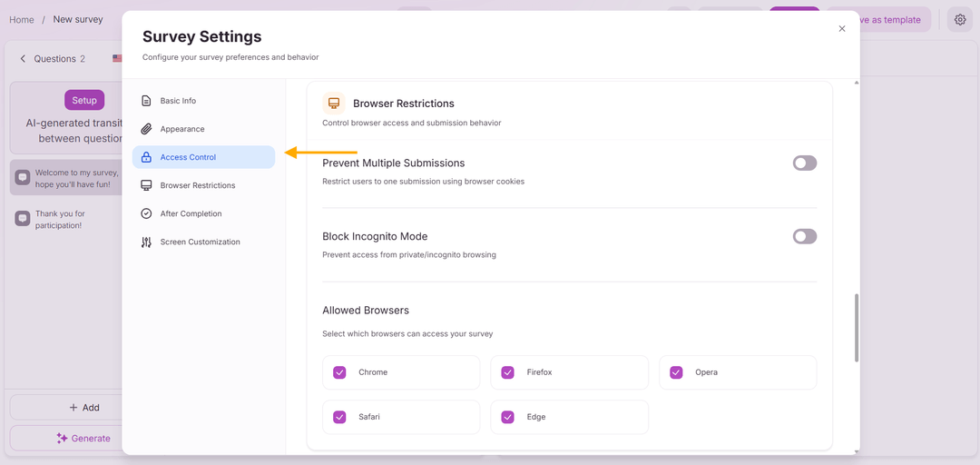Click the chat icon beside Thank you message
980x465 pixels.
coord(23,218)
